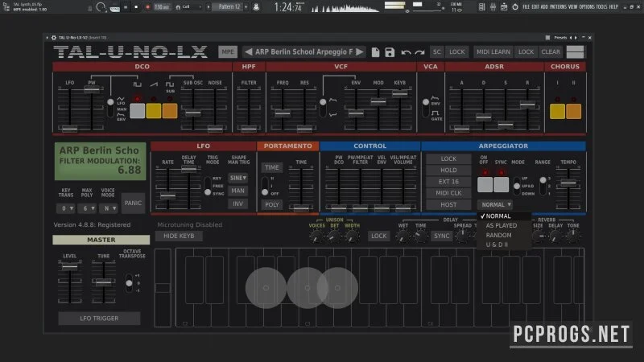Click the unison VOICES knob
The width and height of the screenshot is (644, 362).
coord(316,237)
